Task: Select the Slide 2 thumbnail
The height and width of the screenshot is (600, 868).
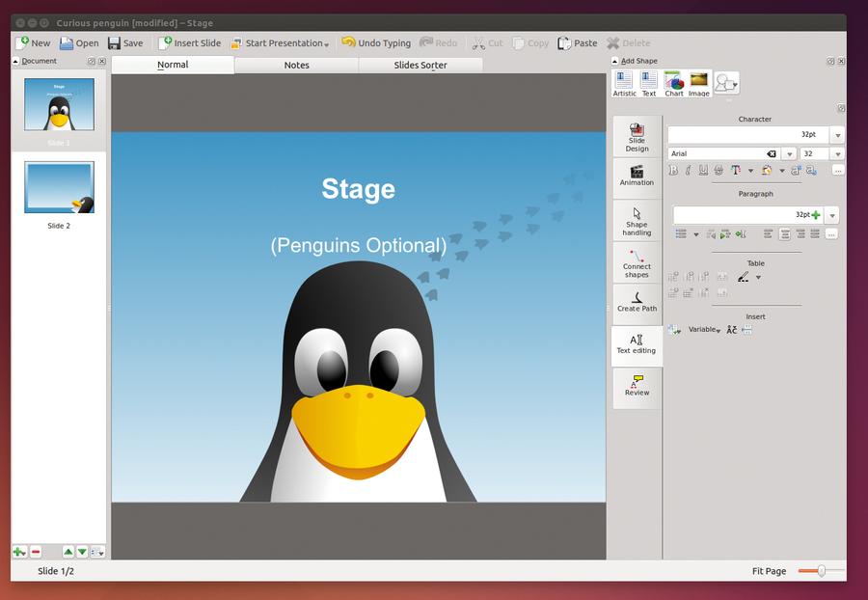Action: click(x=59, y=187)
